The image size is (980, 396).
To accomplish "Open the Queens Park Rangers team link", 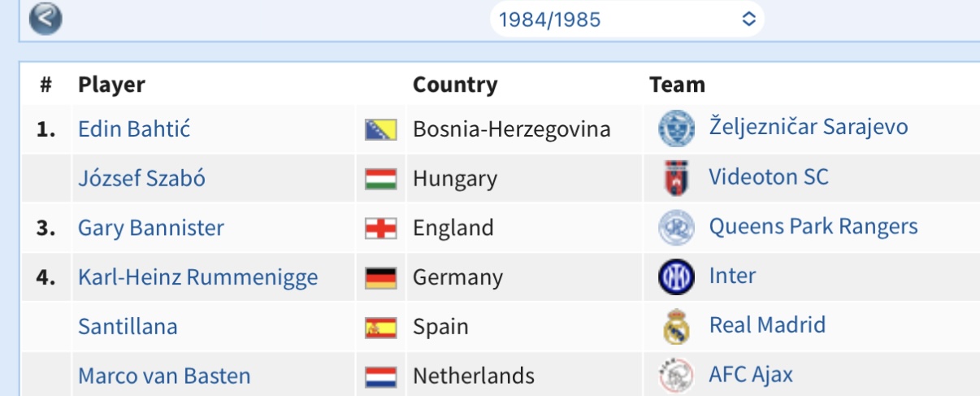I will 813,227.
